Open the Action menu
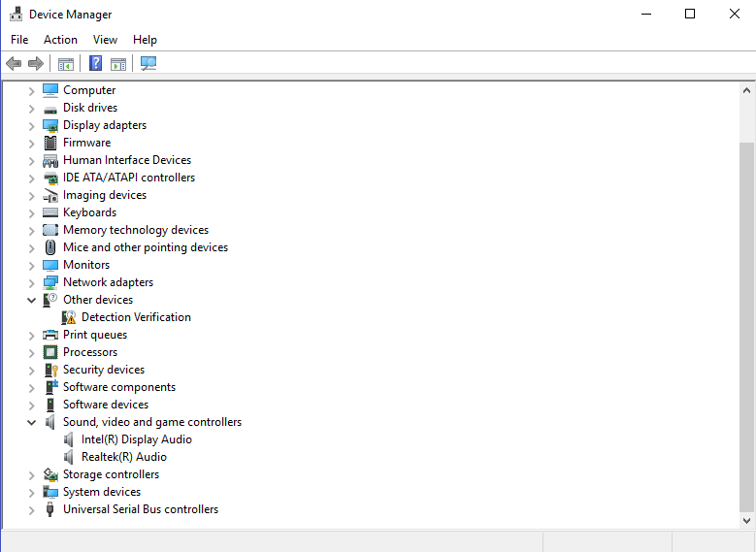 [60, 40]
